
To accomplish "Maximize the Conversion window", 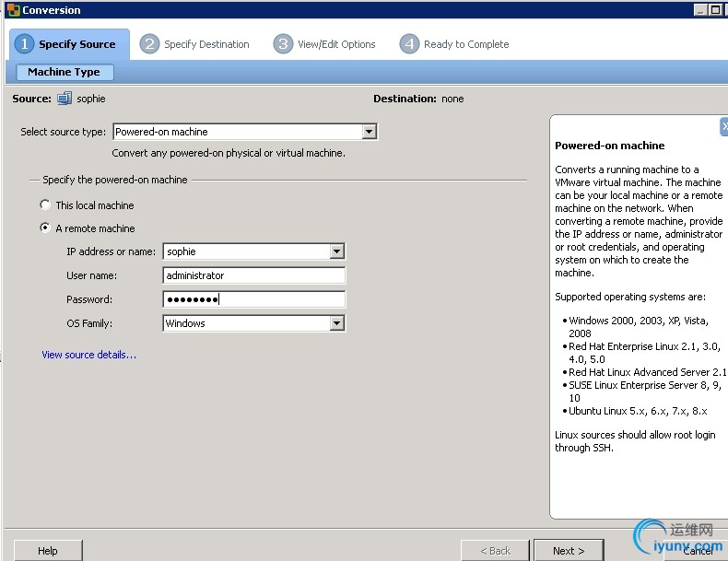I will click(x=715, y=10).
